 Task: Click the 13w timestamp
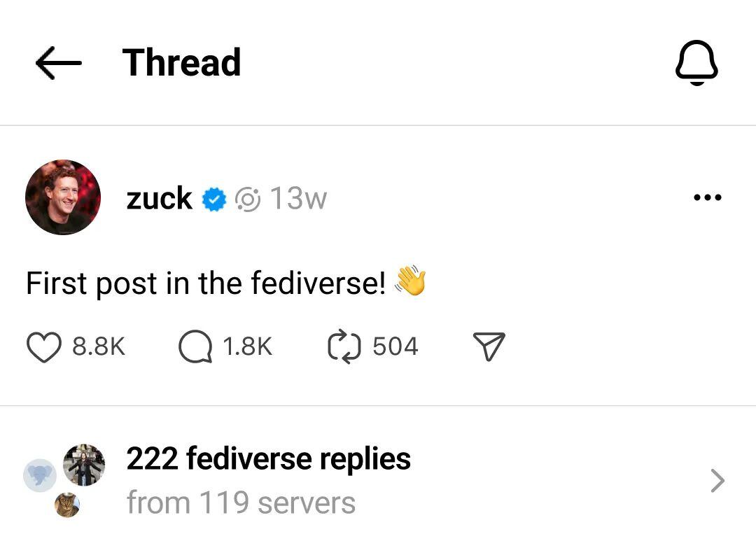pos(298,198)
